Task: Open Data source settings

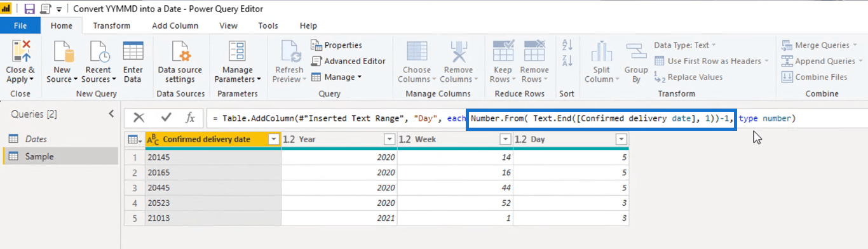Action: pos(180,62)
